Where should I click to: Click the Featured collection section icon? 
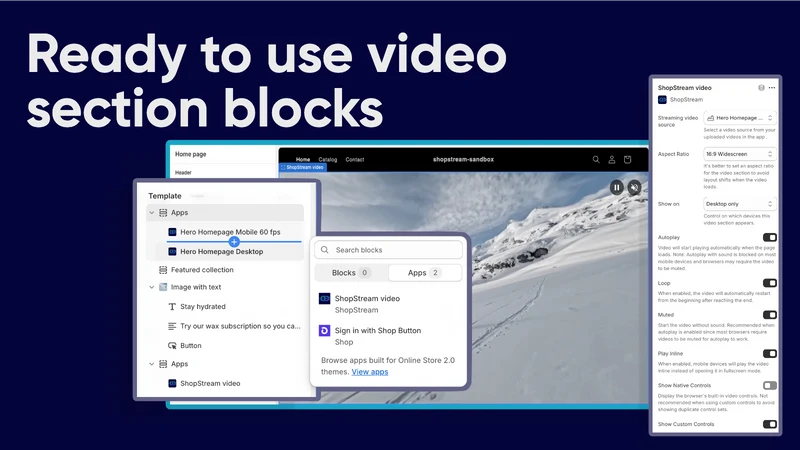tap(163, 269)
